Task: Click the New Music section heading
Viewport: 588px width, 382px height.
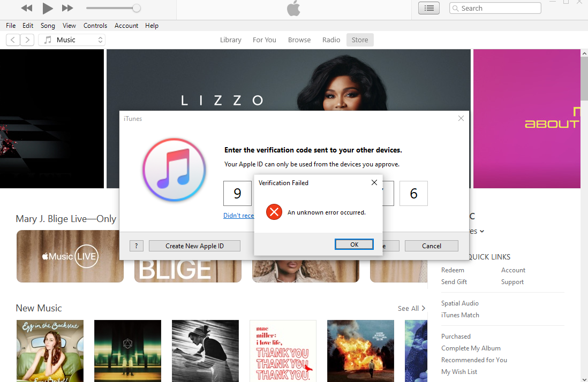Action: 39,308
